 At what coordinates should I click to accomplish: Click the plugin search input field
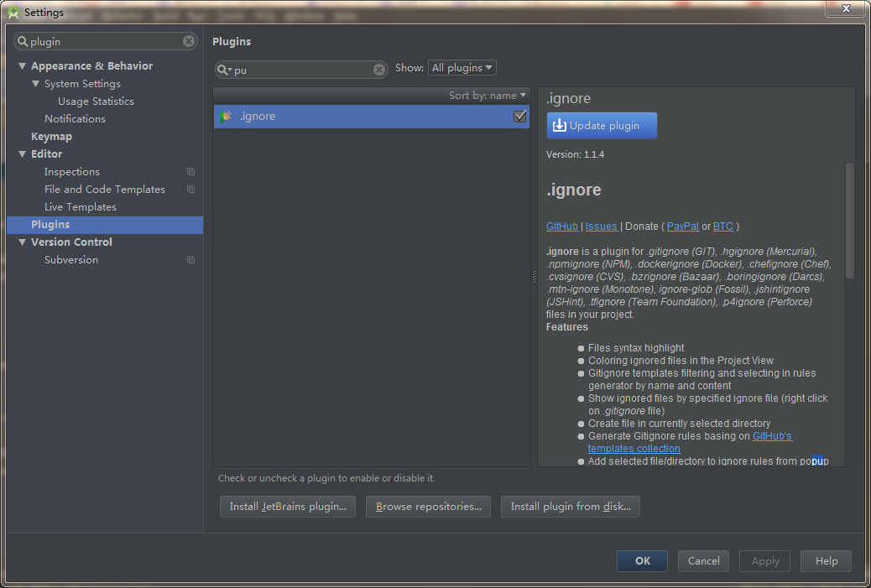click(301, 70)
